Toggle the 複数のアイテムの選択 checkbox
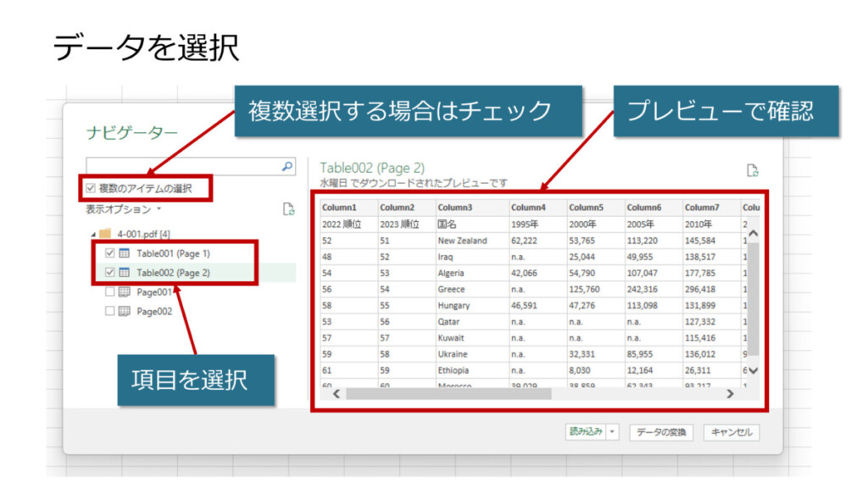Viewport: 868px width, 488px height. click(x=92, y=188)
